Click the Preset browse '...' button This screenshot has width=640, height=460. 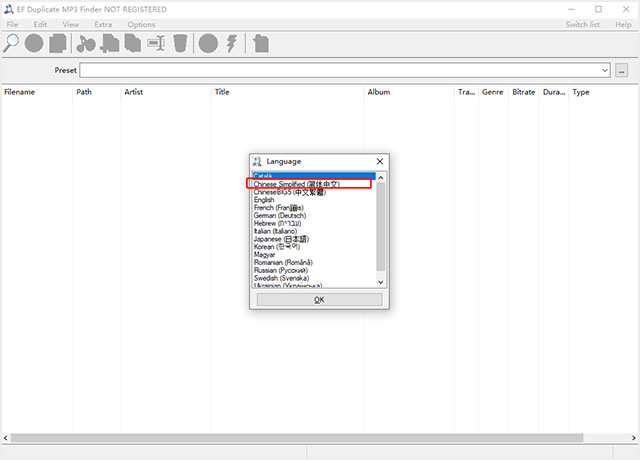click(x=621, y=71)
